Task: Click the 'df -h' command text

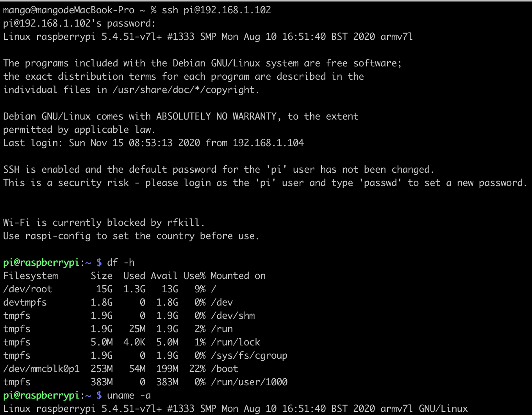Action: point(121,263)
